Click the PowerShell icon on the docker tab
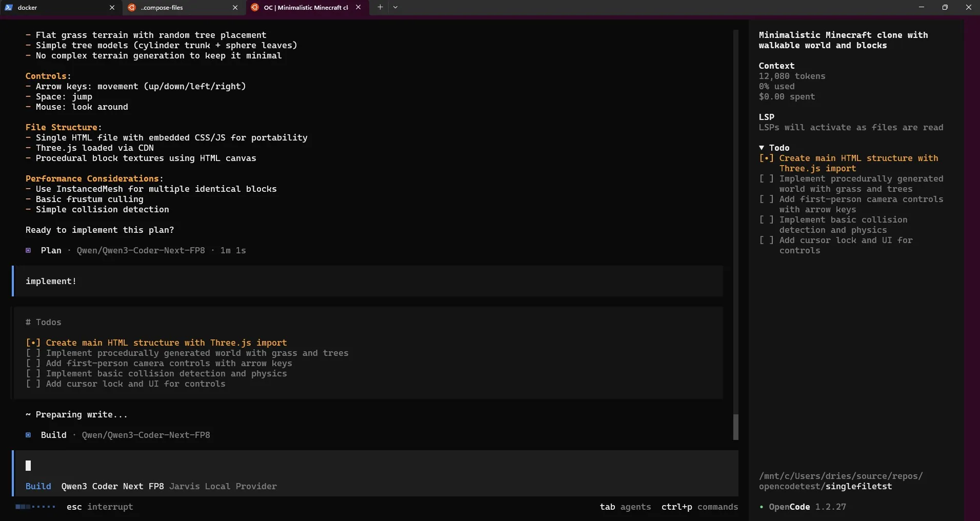980x521 pixels. click(x=8, y=7)
